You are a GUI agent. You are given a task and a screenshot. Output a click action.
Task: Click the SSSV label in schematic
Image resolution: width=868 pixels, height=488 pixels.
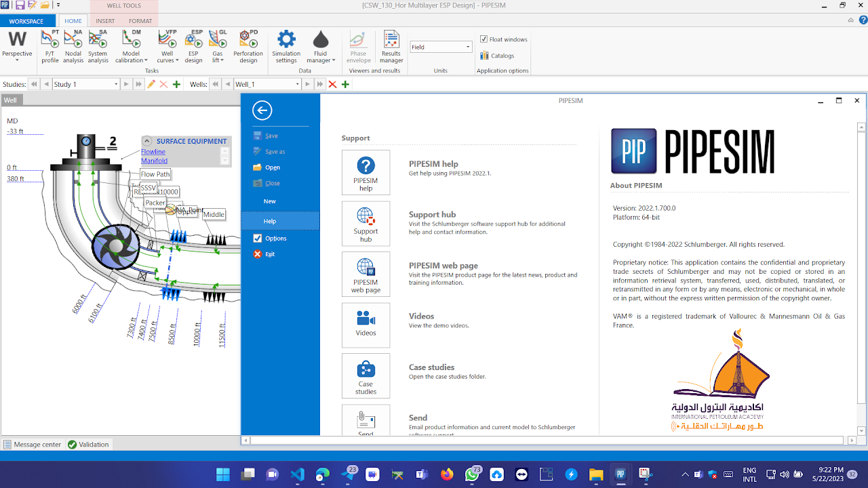(x=148, y=187)
